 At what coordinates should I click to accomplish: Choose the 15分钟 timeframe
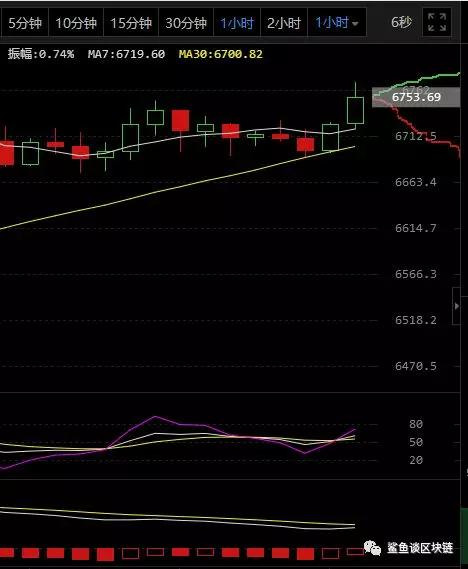[x=131, y=23]
